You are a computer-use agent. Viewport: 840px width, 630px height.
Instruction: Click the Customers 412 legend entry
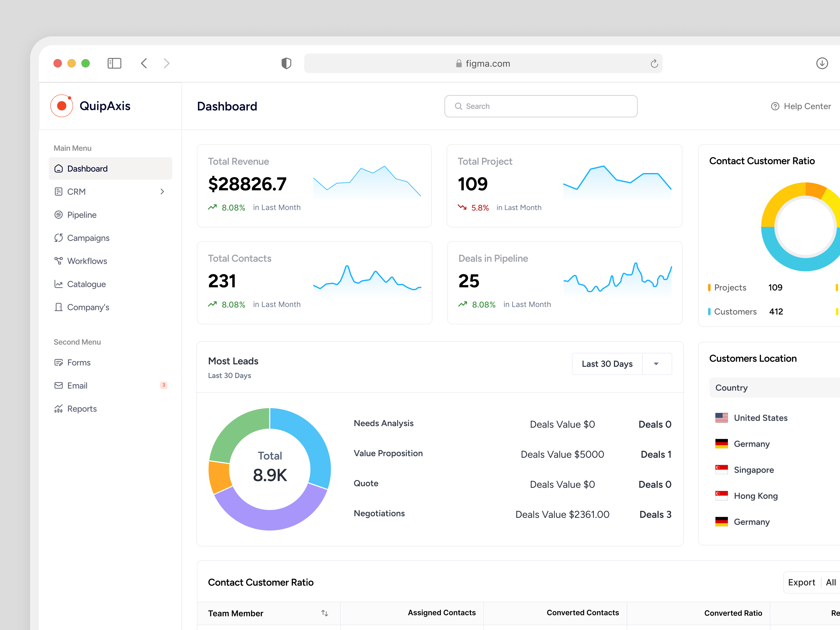click(745, 312)
